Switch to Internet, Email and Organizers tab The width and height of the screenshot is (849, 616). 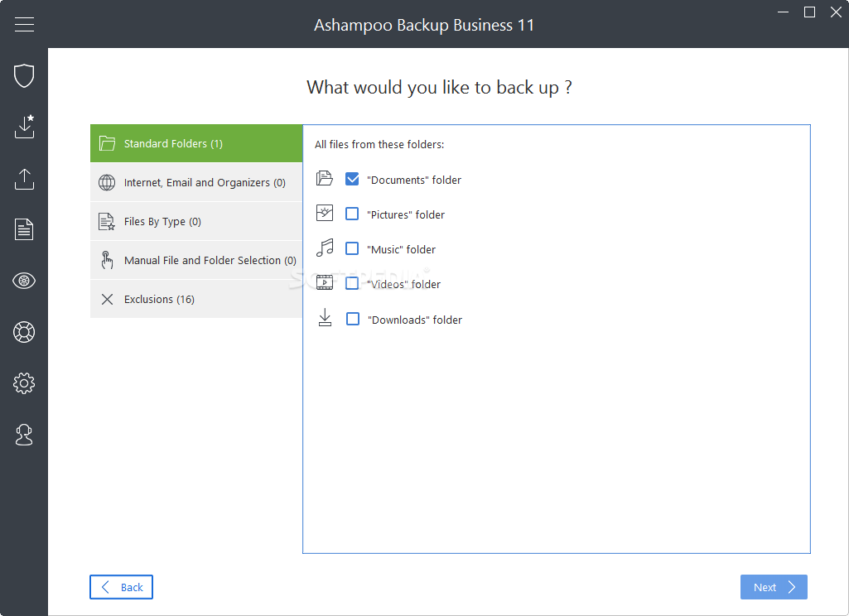point(196,182)
